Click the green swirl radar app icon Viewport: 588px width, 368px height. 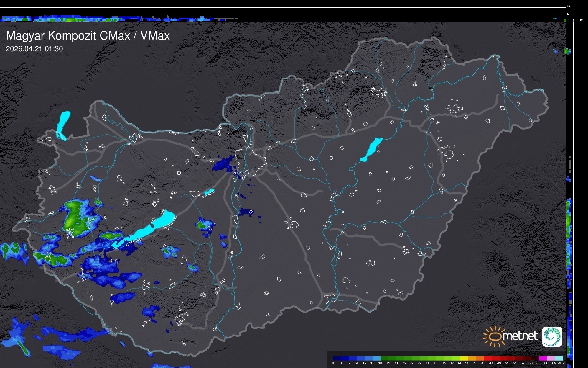(x=552, y=336)
